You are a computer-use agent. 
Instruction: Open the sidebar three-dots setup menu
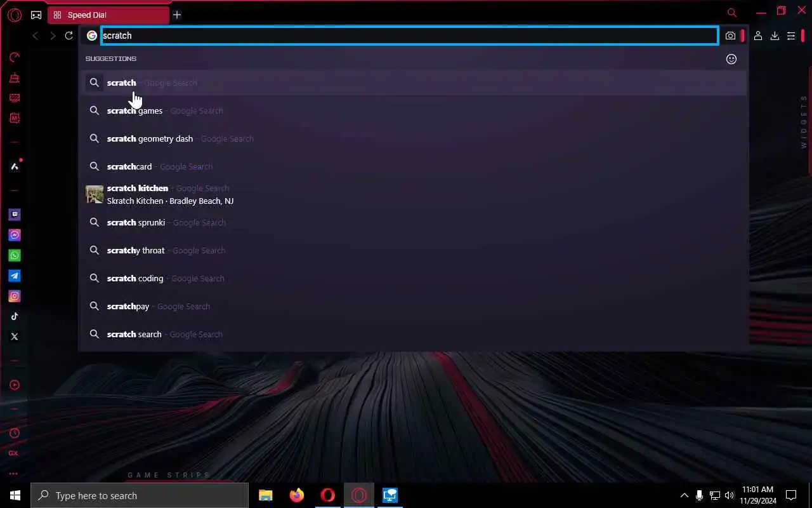[x=13, y=474]
